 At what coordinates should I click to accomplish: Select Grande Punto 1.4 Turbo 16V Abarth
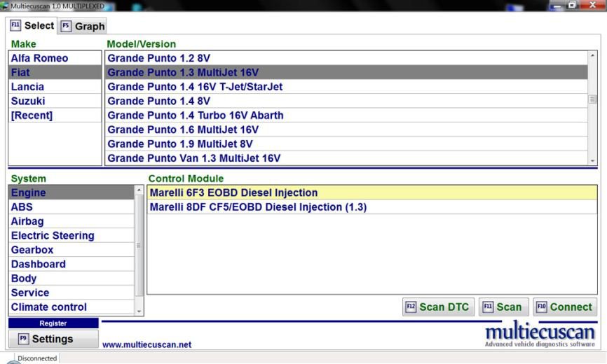pos(196,115)
